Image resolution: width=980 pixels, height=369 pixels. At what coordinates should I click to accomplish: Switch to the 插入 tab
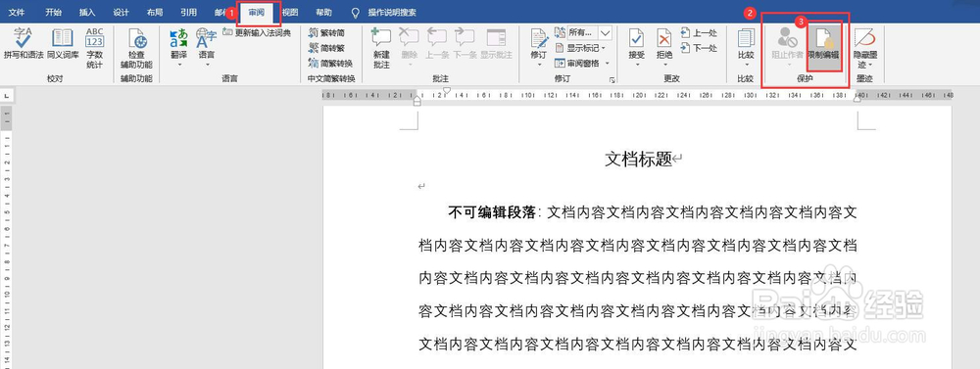point(87,13)
